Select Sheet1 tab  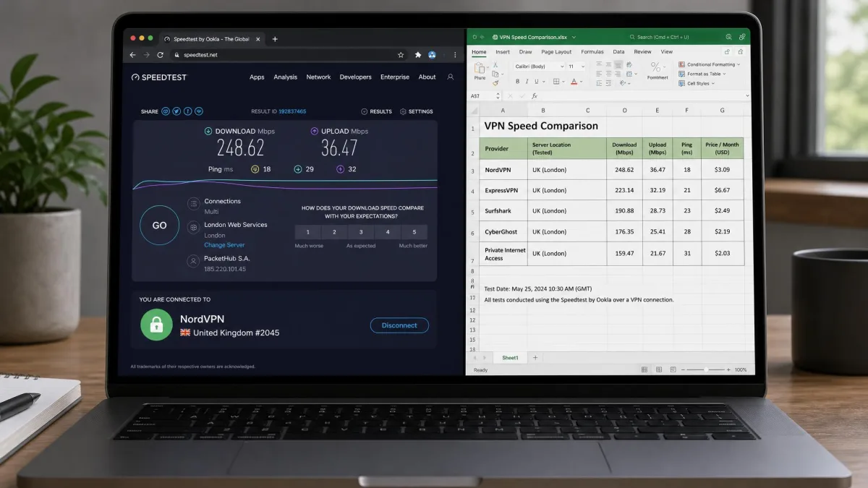pos(510,358)
